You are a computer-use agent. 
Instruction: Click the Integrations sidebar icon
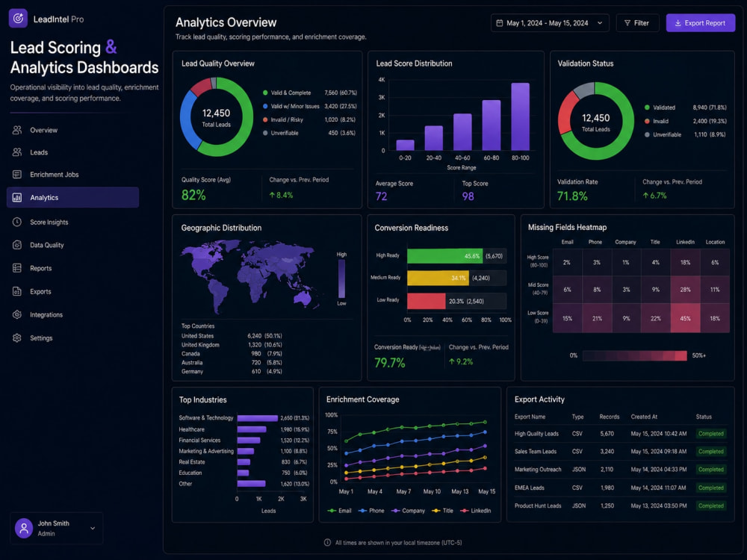click(17, 315)
